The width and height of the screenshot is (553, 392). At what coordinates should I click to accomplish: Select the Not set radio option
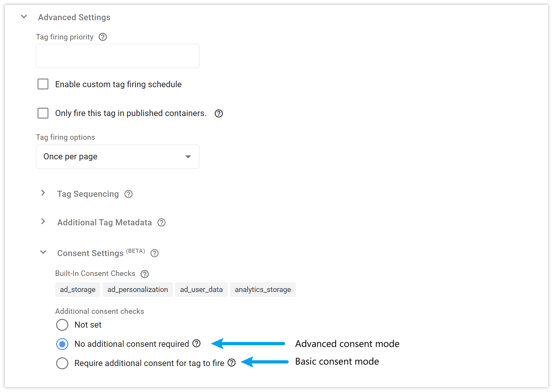click(62, 325)
